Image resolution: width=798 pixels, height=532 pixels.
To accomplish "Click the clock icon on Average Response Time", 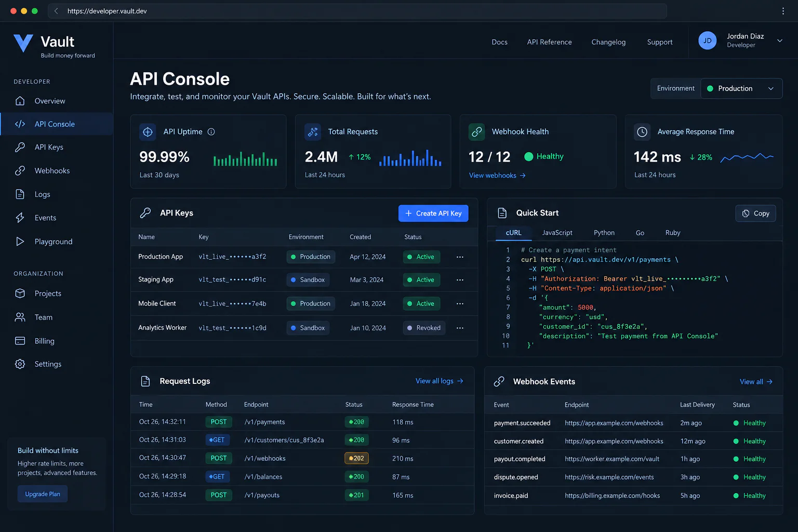I will 642,132.
